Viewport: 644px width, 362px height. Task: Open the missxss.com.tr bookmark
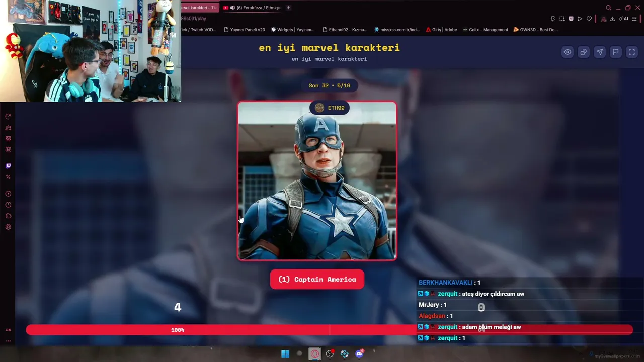click(397, 30)
